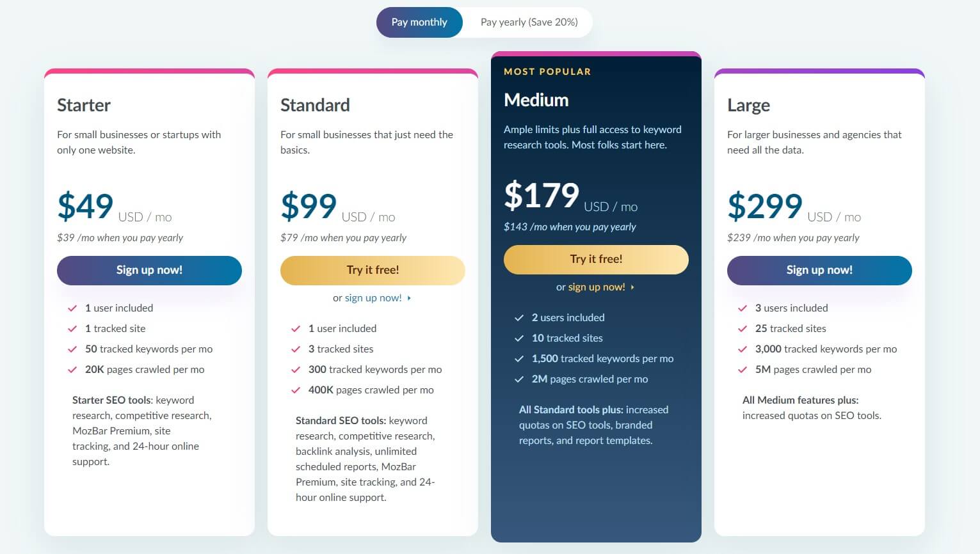Click the checkmark beside "1 user included" on Starter
Screen dimensions: 980x554
click(x=72, y=308)
